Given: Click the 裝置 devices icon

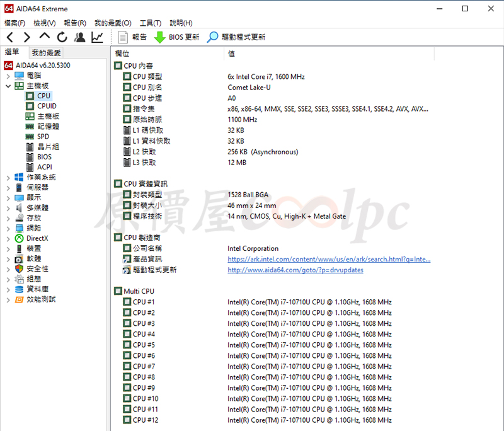Looking at the screenshot, I should (20, 248).
